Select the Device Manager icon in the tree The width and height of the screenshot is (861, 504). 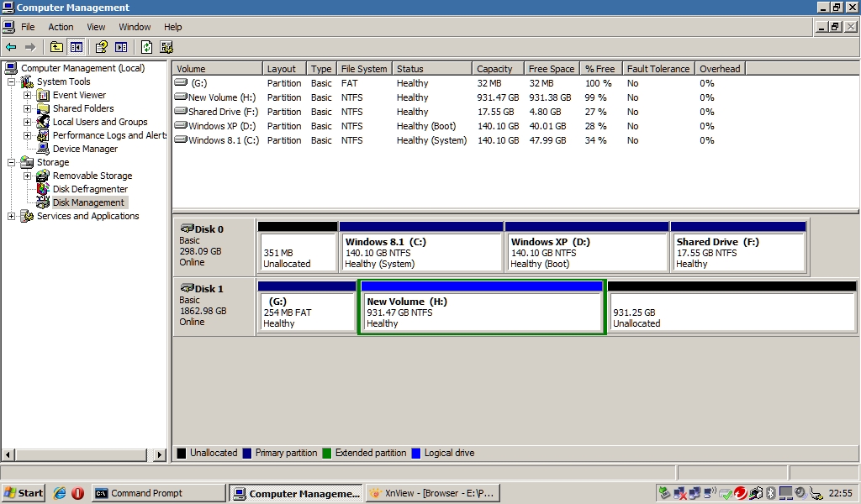coord(43,149)
